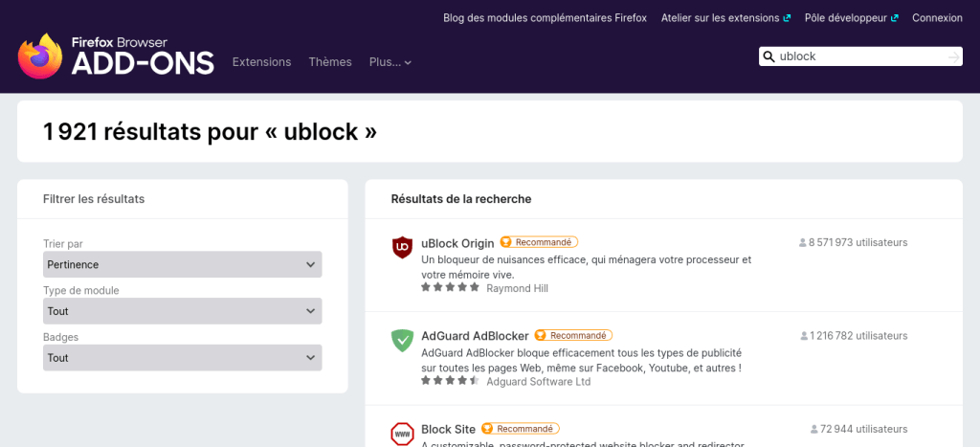
Task: Click the Recommandé badge beside uBlock Origin
Action: [539, 242]
